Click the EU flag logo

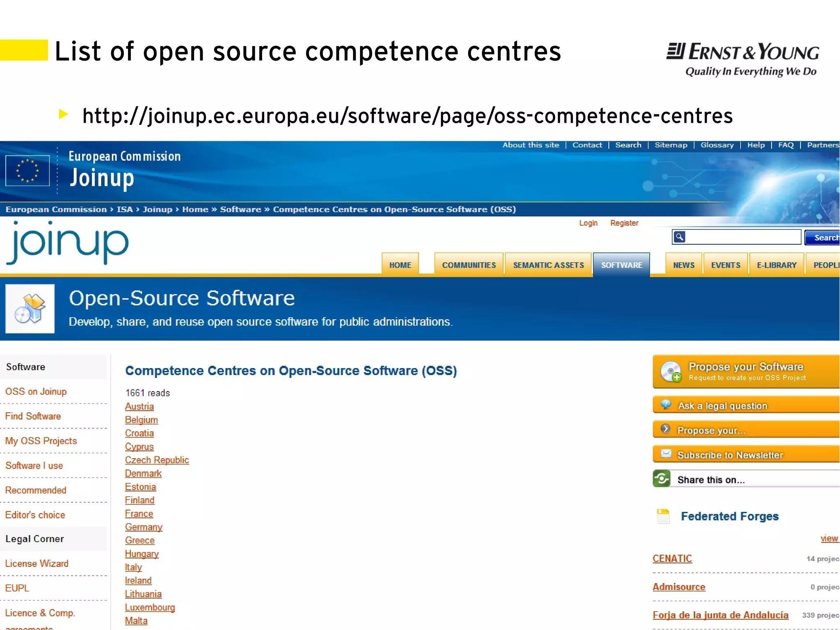click(x=27, y=170)
